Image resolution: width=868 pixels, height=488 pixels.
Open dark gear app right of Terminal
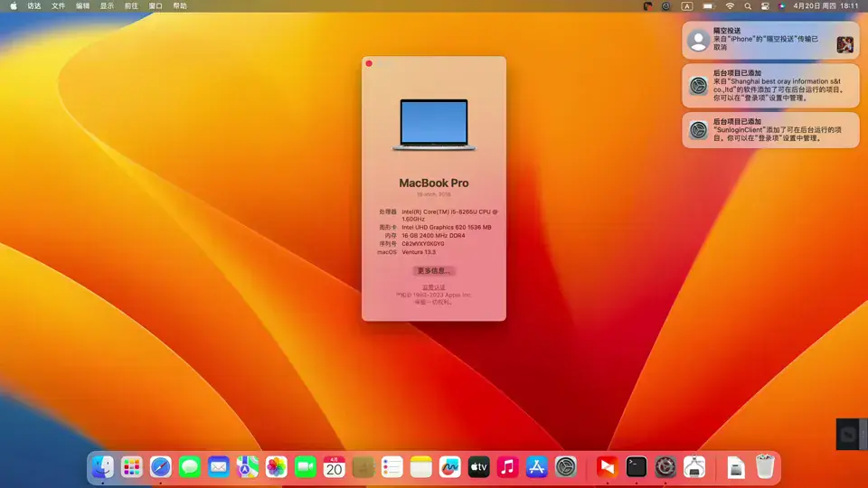[665, 467]
